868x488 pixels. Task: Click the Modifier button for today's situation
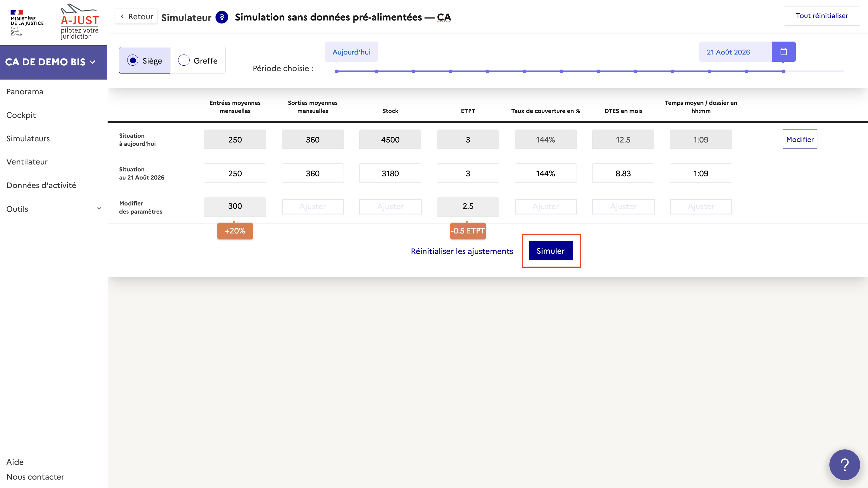tap(800, 139)
